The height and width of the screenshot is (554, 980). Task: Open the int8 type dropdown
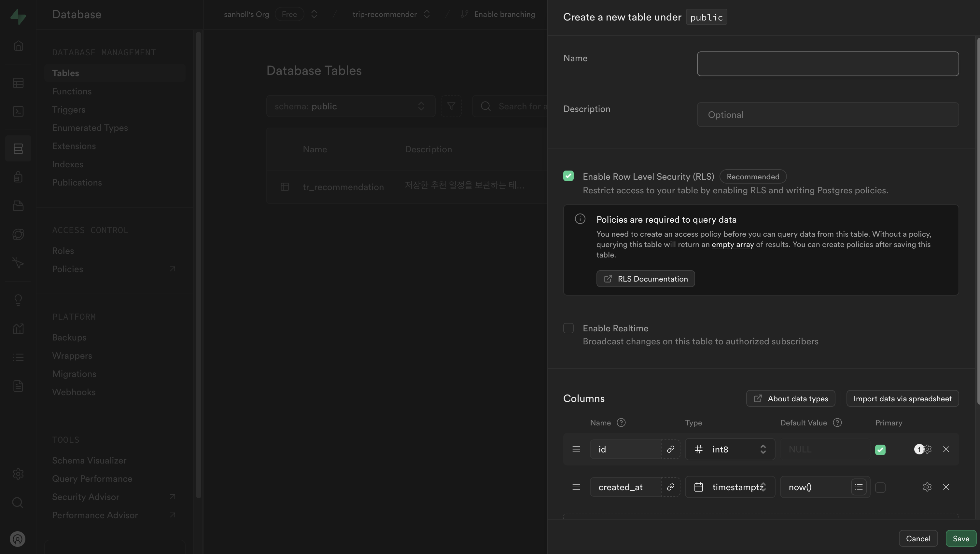730,449
